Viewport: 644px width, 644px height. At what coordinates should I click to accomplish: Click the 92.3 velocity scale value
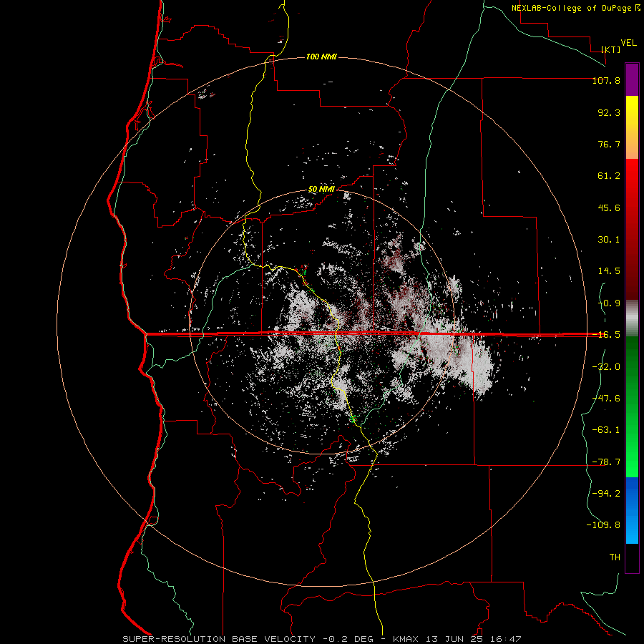pyautogui.click(x=609, y=112)
